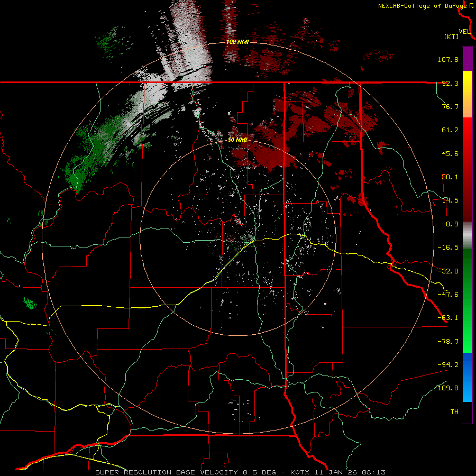Click the VEL legend title
This screenshot has width=476, height=476.
465,31
